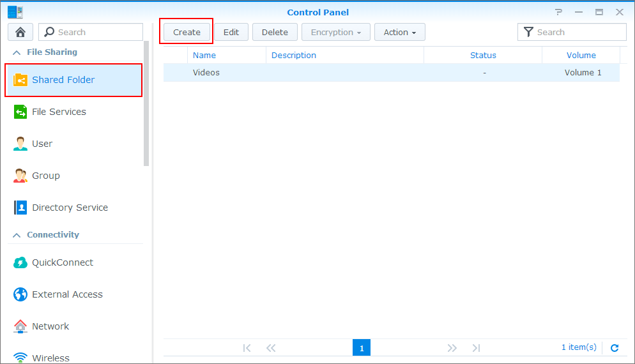Open Shared Folder settings
The width and height of the screenshot is (635, 364).
[x=75, y=80]
